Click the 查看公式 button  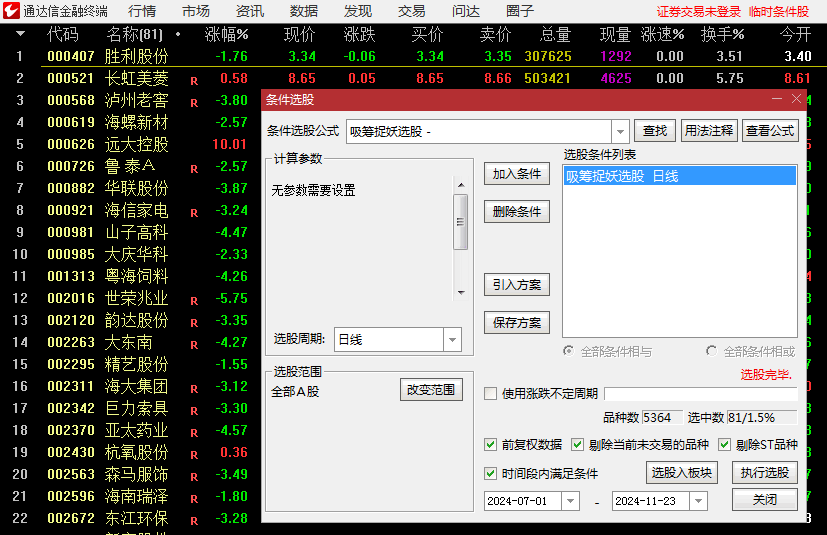pyautogui.click(x=770, y=131)
